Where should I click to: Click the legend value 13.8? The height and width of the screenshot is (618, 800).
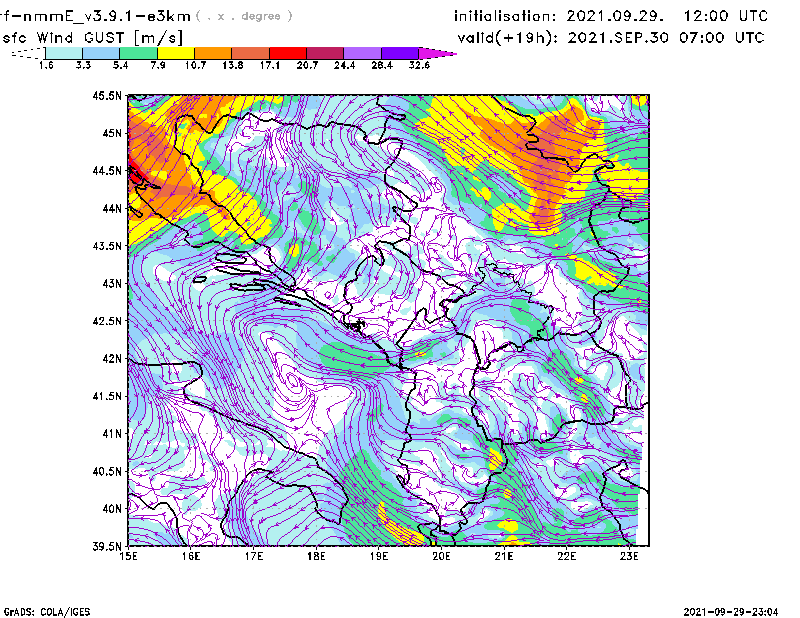click(233, 65)
